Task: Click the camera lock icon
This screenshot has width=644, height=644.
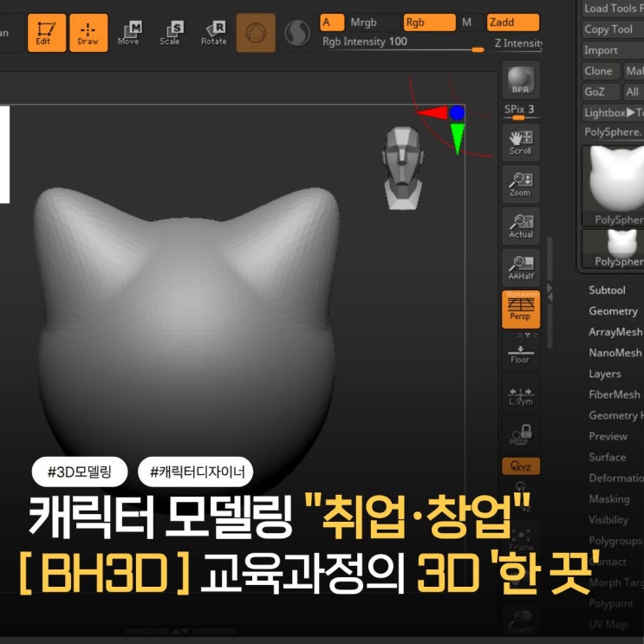Action: click(520, 435)
